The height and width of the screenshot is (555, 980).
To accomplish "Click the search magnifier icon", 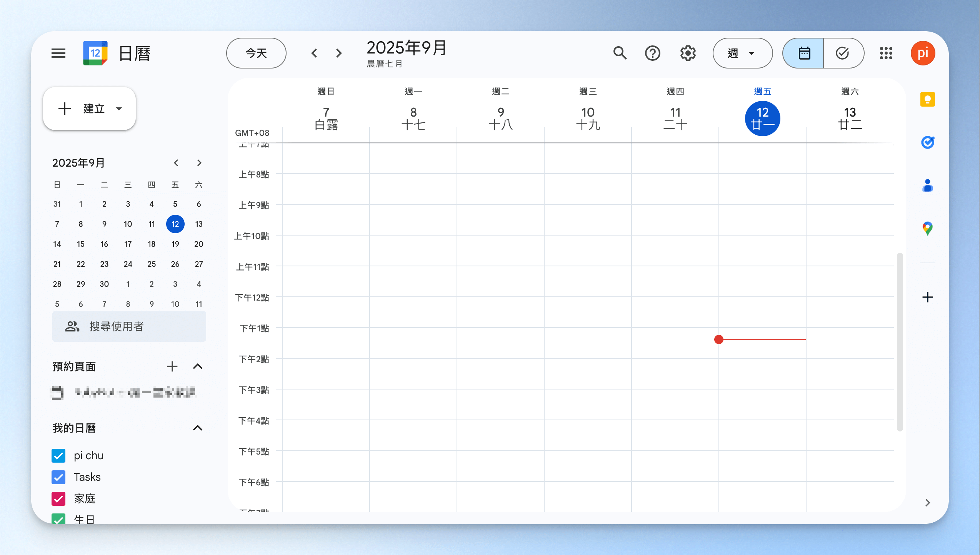I will pos(620,53).
